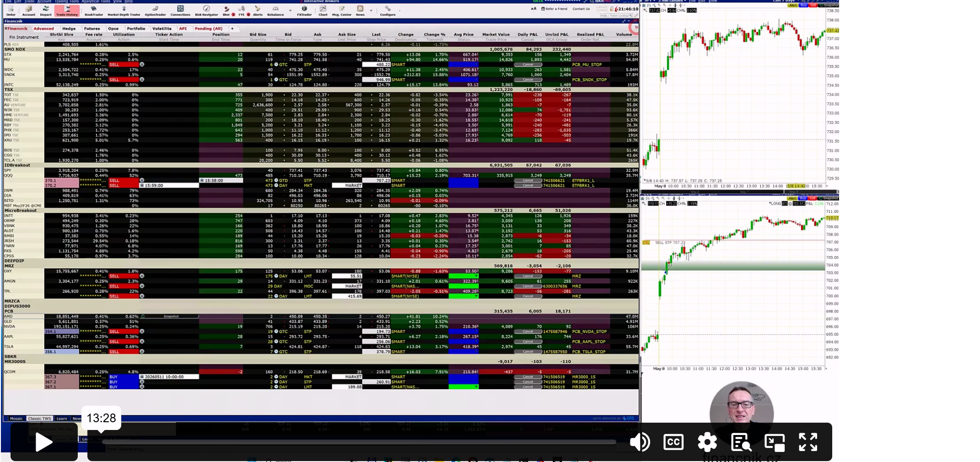Click the video progress bar
The height and width of the screenshot is (462, 980).
point(358,442)
